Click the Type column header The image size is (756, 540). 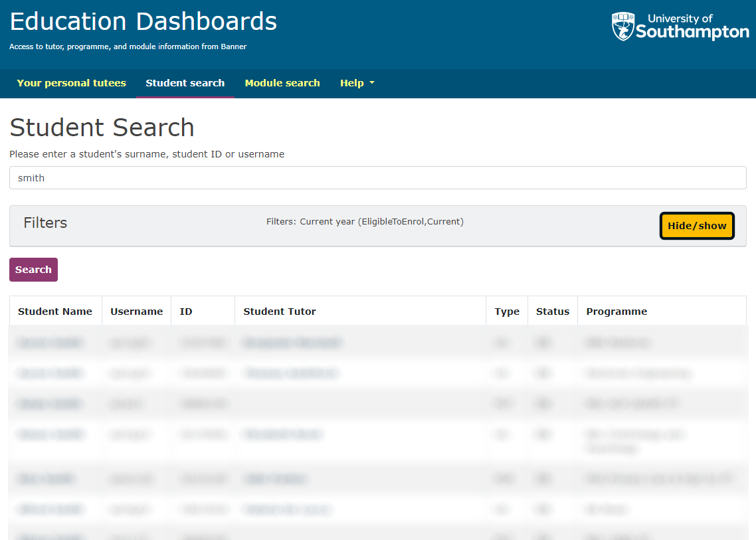(506, 311)
